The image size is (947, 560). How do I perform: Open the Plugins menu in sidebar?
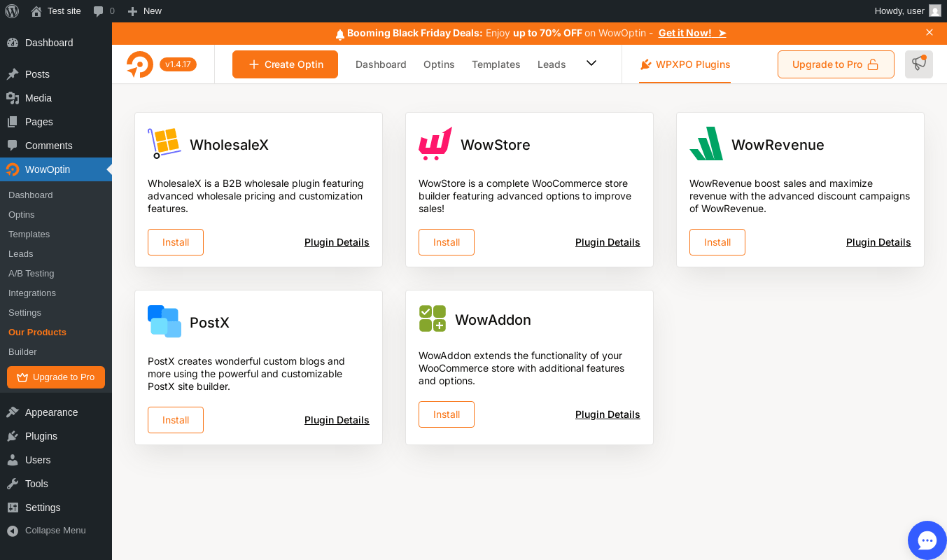(x=56, y=436)
